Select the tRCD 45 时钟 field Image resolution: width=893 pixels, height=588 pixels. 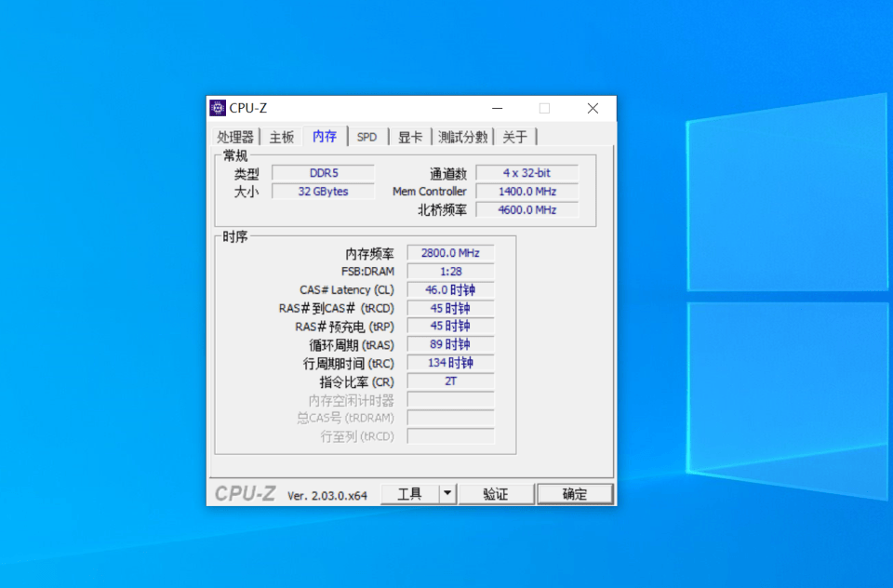point(450,308)
